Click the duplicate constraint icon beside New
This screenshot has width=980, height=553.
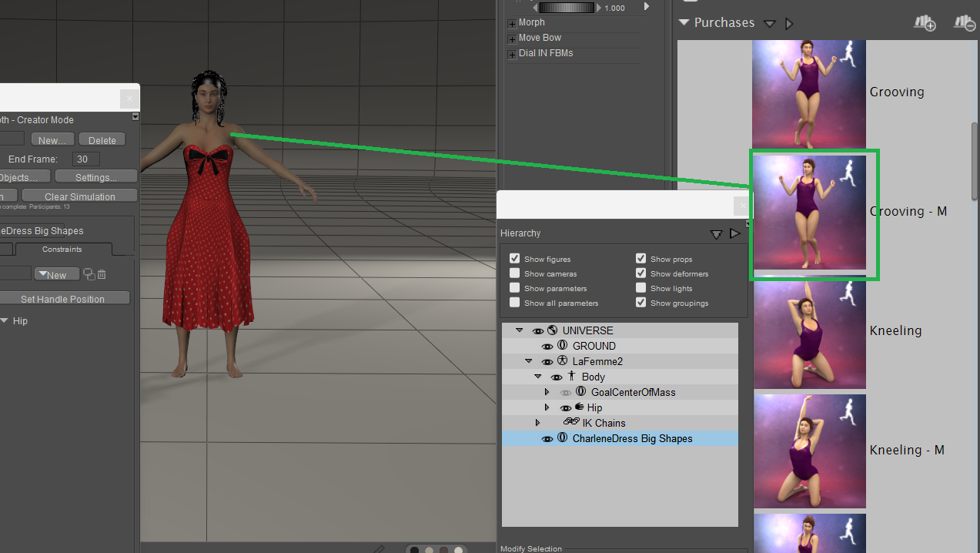[89, 274]
